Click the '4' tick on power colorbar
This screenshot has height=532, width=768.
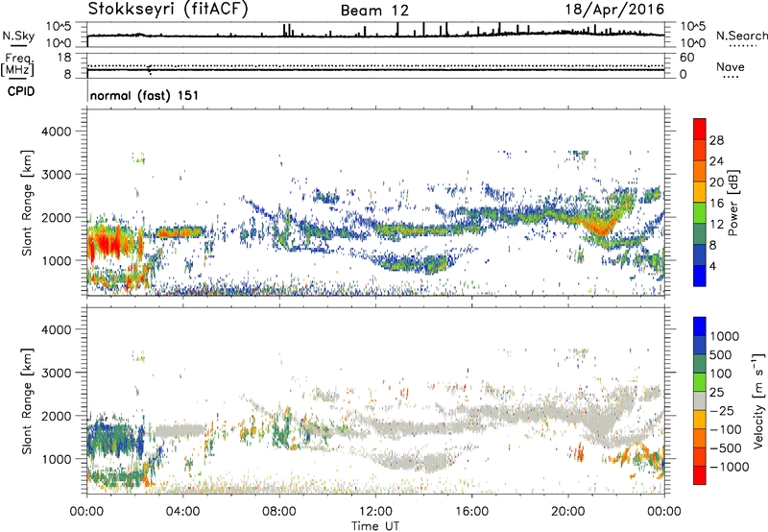712,266
